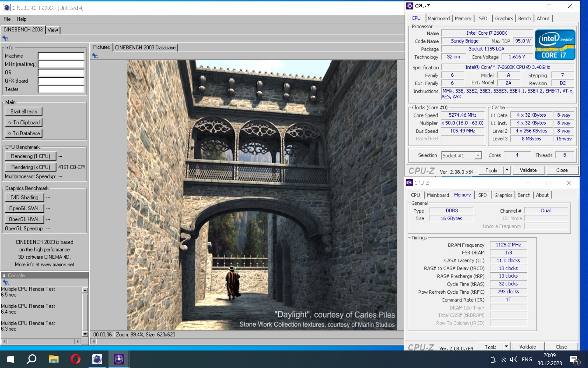Open the Help menu
The height and width of the screenshot is (368, 588).
tap(21, 19)
